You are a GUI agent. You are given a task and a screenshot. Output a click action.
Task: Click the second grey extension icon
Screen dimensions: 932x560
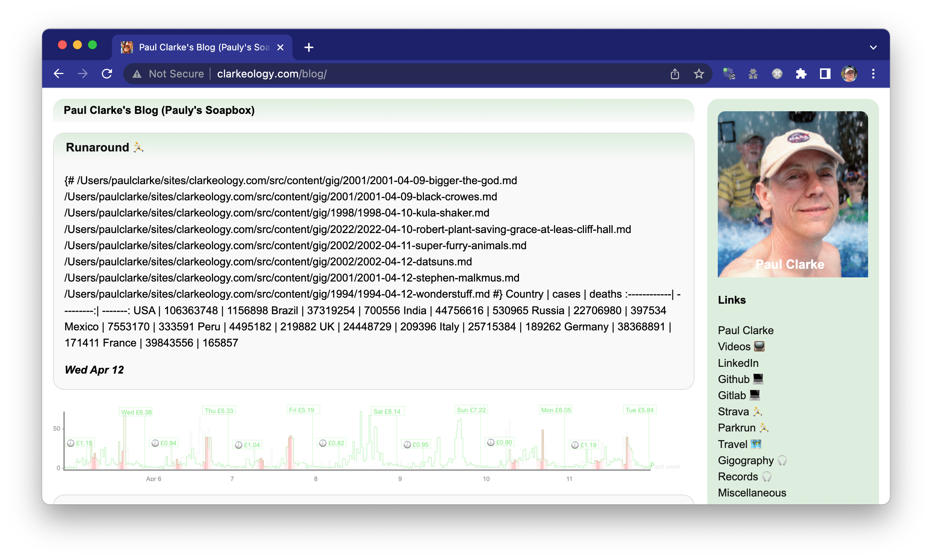[x=753, y=74]
